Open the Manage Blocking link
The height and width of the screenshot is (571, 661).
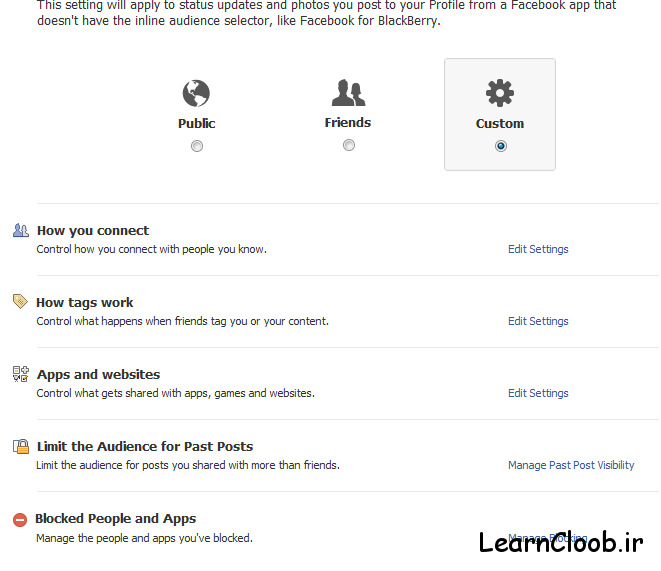(x=548, y=538)
